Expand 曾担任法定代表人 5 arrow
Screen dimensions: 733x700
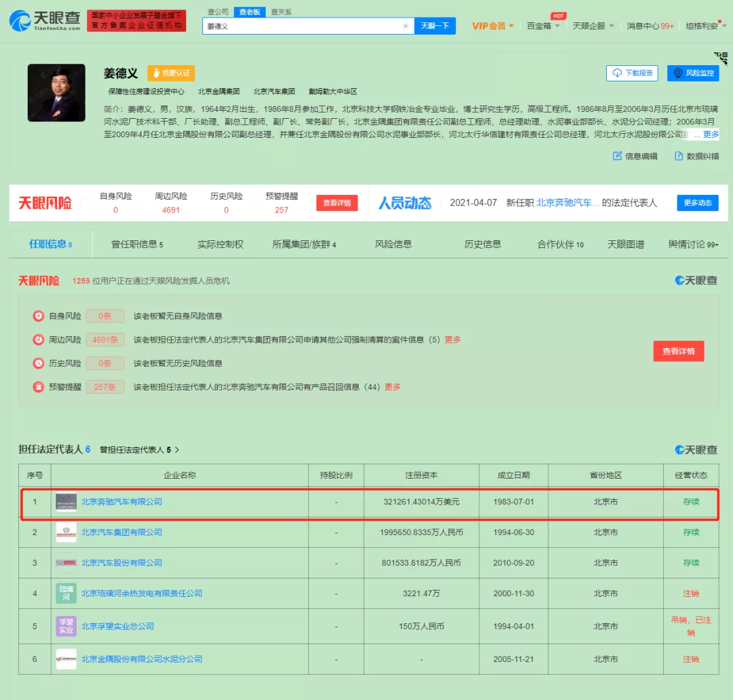pyautogui.click(x=176, y=450)
